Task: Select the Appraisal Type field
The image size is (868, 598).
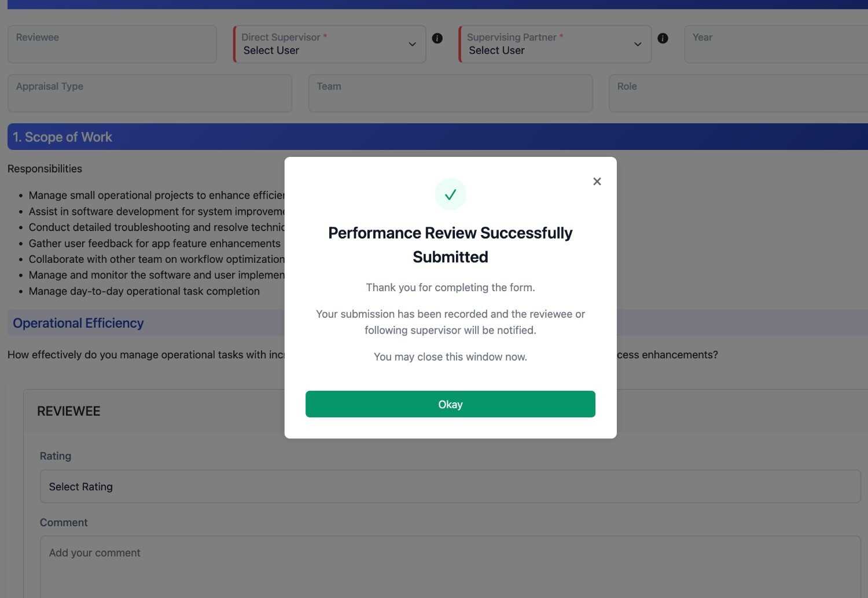Action: [149, 93]
